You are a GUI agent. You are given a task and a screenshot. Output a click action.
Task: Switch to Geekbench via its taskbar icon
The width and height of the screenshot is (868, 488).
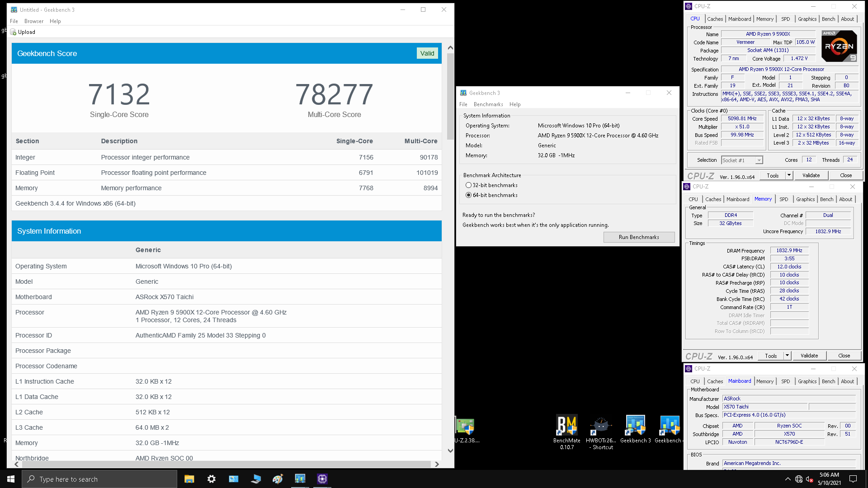pos(300,479)
